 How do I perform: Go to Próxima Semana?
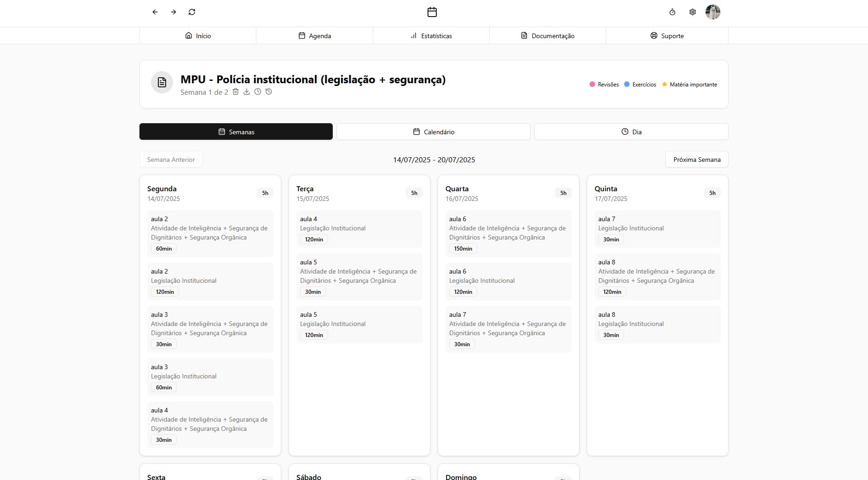point(697,160)
